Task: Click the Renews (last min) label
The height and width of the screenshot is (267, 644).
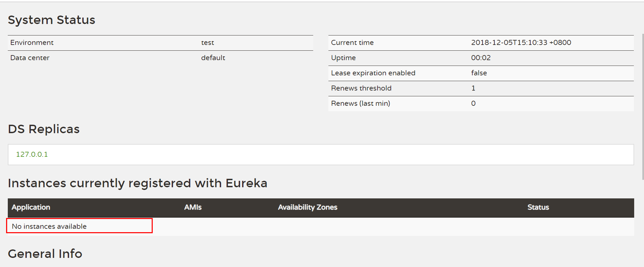Action: 360,103
